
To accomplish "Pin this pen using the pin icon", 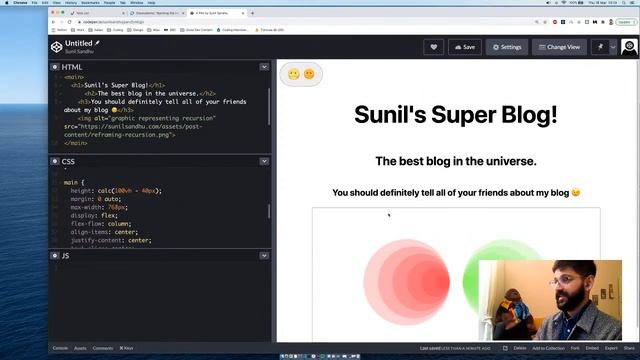I will coord(600,47).
